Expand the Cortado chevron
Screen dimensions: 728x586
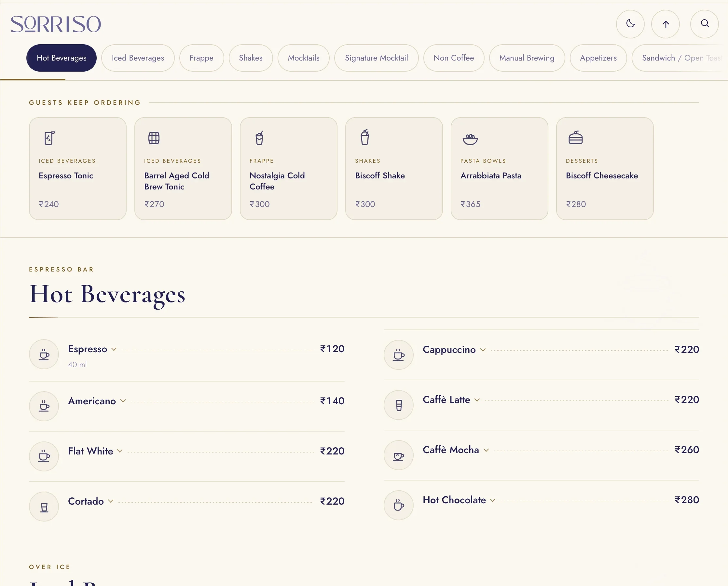[110, 501]
